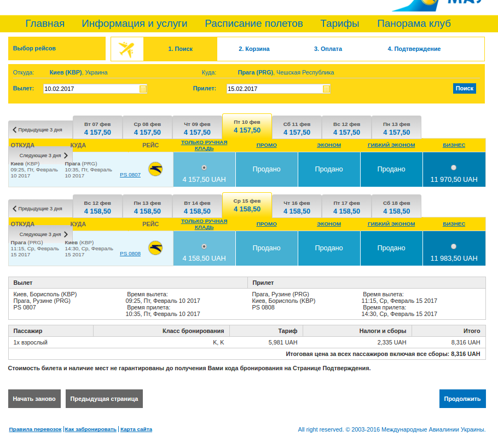Click БИЗНЕС fare header in return table
This screenshot has width=498, height=448.
point(454,224)
